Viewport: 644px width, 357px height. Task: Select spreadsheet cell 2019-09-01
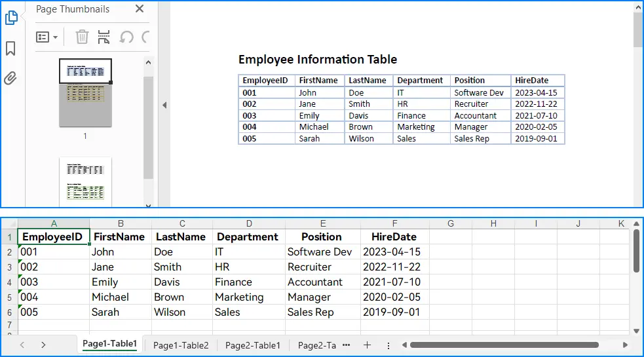[394, 312]
